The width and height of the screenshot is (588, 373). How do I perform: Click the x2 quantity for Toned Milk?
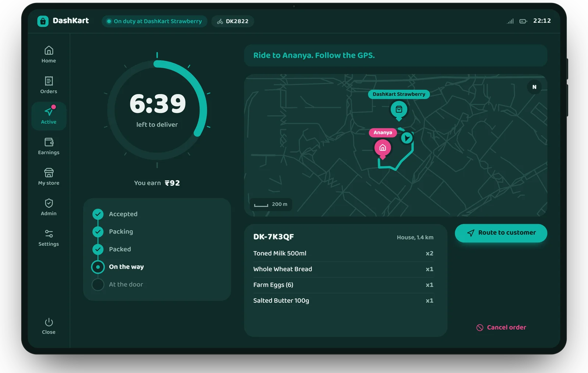429,253
